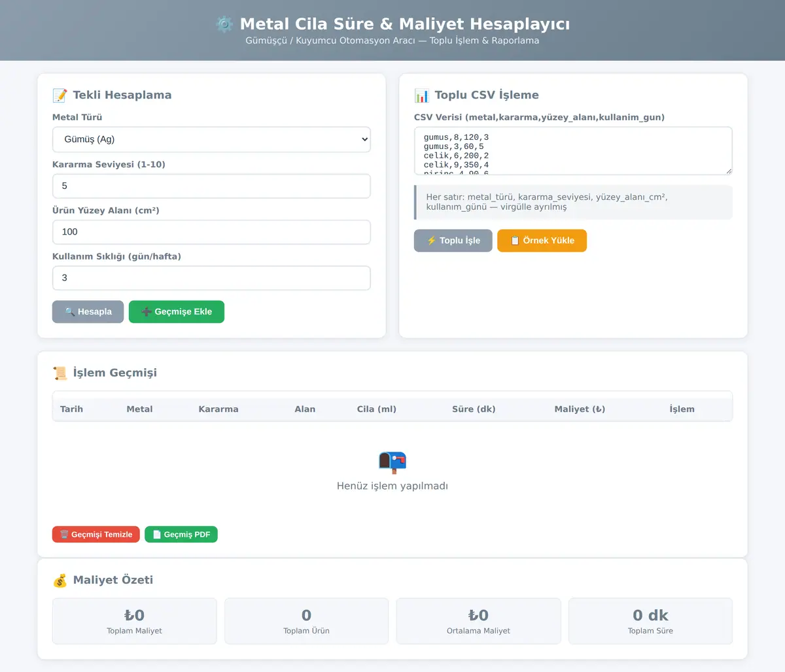The height and width of the screenshot is (672, 785).
Task: Click the Cila (ml) column header
Action: 377,409
